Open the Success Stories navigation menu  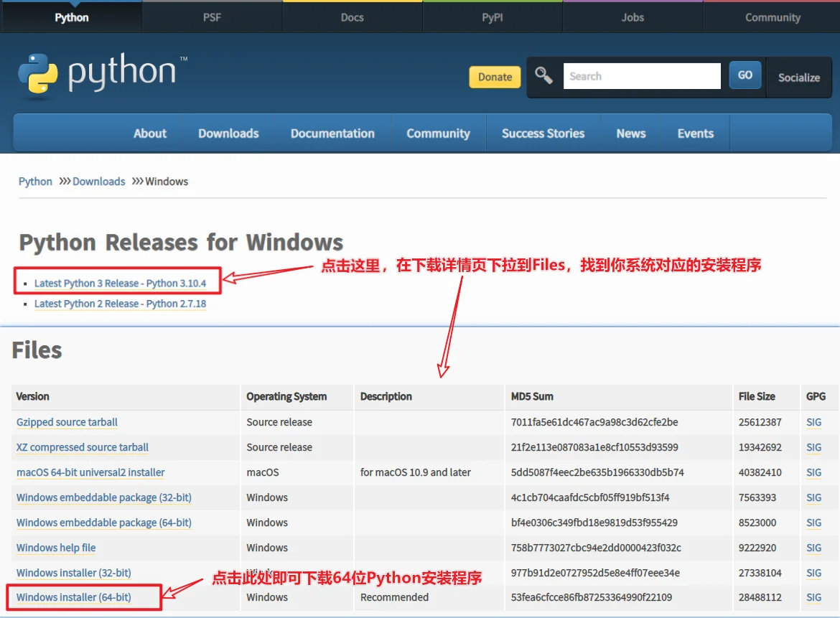coord(543,134)
